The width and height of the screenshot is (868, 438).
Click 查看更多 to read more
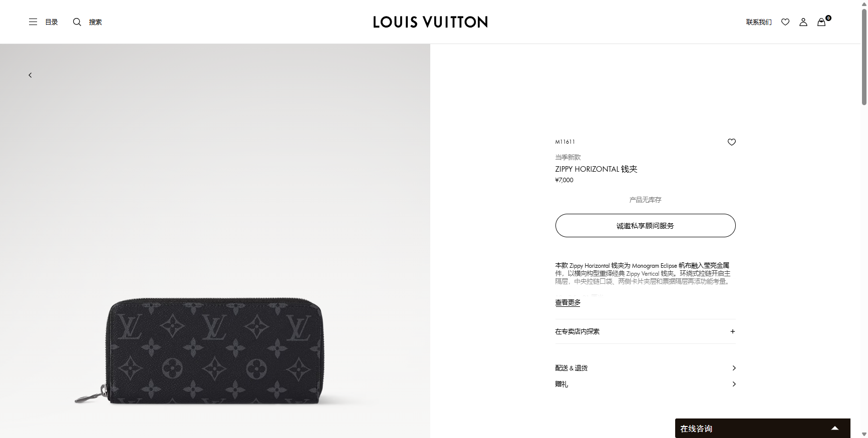(x=567, y=302)
